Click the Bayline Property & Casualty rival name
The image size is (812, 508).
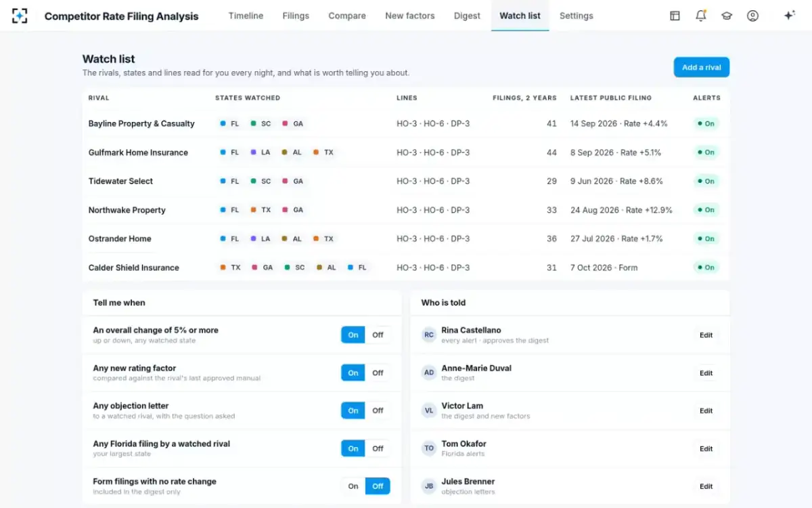tap(141, 124)
